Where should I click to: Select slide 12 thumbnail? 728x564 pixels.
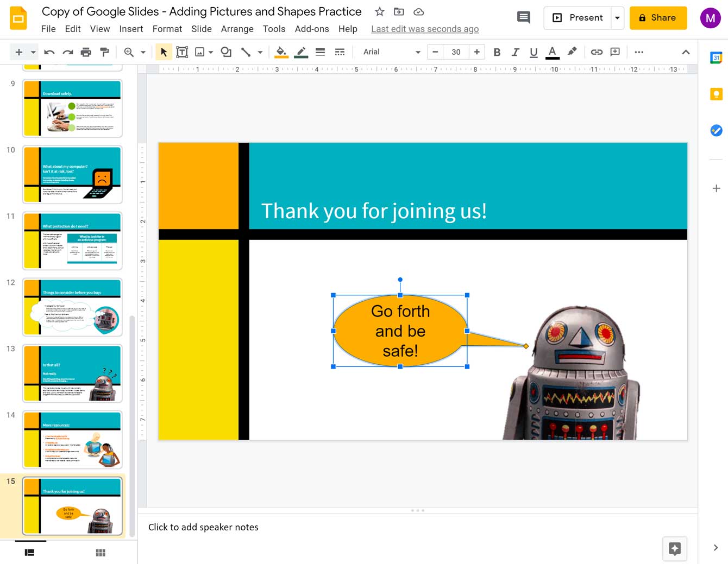(x=72, y=307)
